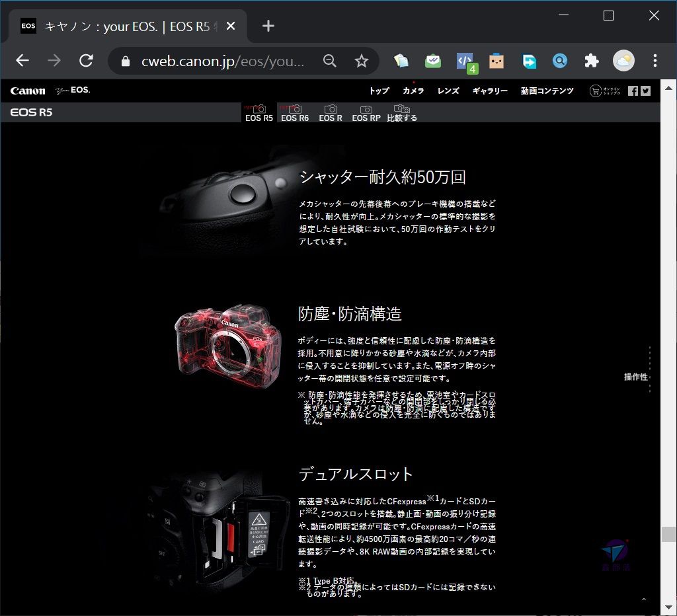The width and height of the screenshot is (677, 616).
Task: Bookmark this page with the star
Action: click(362, 61)
